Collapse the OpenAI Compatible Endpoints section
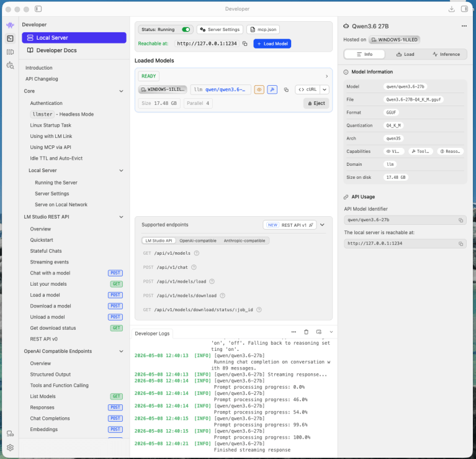The height and width of the screenshot is (459, 476). point(121,351)
